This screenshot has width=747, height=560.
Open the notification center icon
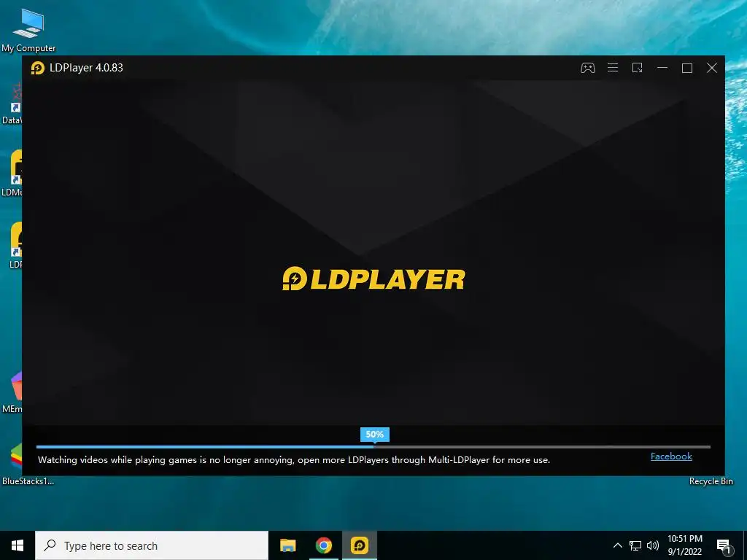[724, 546]
